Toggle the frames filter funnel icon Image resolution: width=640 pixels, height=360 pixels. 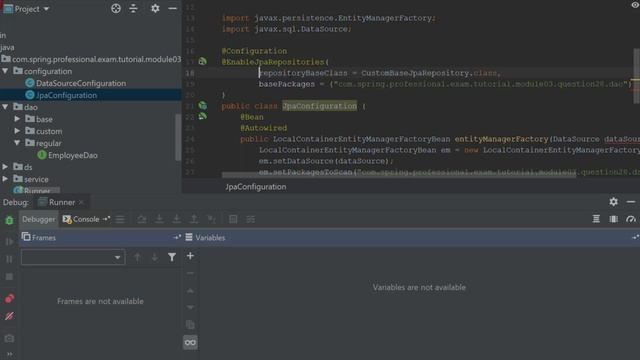172,257
